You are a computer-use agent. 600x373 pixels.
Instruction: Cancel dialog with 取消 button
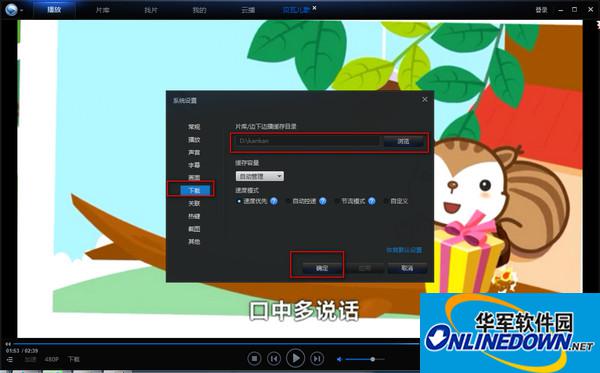[x=407, y=268]
